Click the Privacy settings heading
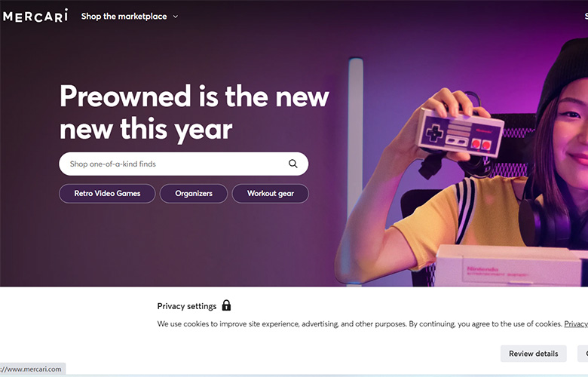Viewport: 588px width, 377px height. tap(187, 306)
